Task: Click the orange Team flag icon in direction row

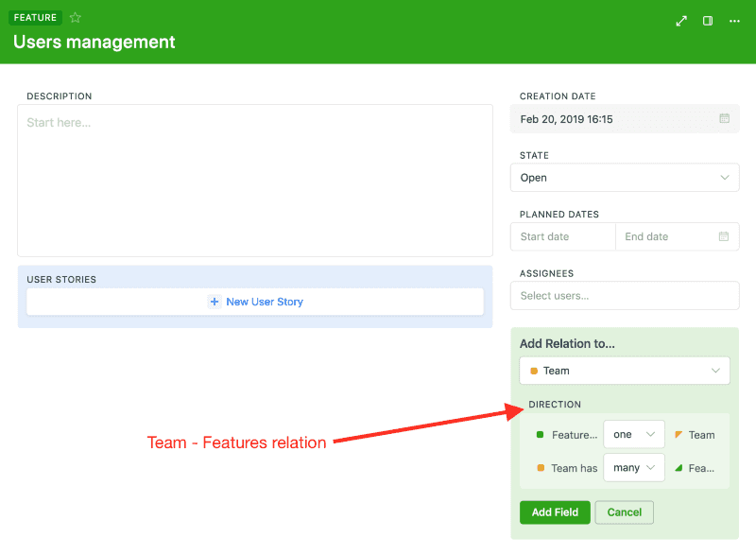Action: click(679, 434)
